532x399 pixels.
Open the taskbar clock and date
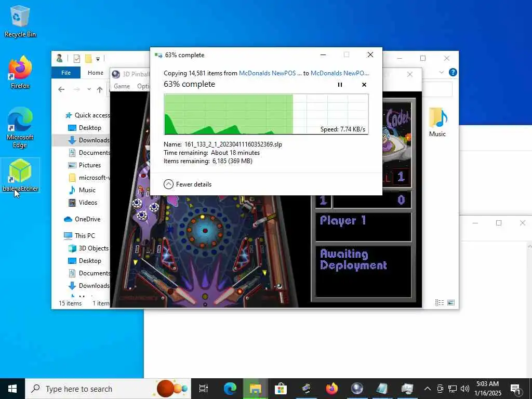click(x=487, y=389)
